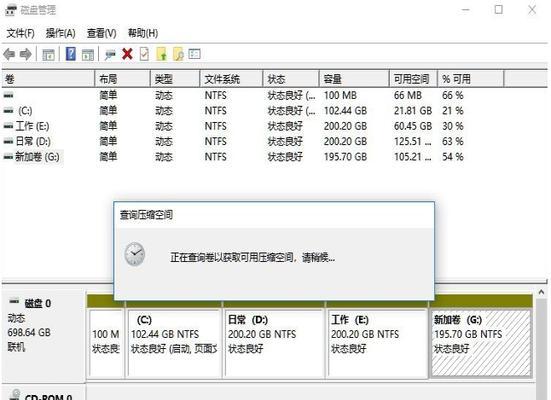551x400 pixels.
Task: Sort by the 文件系统 column header
Action: click(232, 79)
